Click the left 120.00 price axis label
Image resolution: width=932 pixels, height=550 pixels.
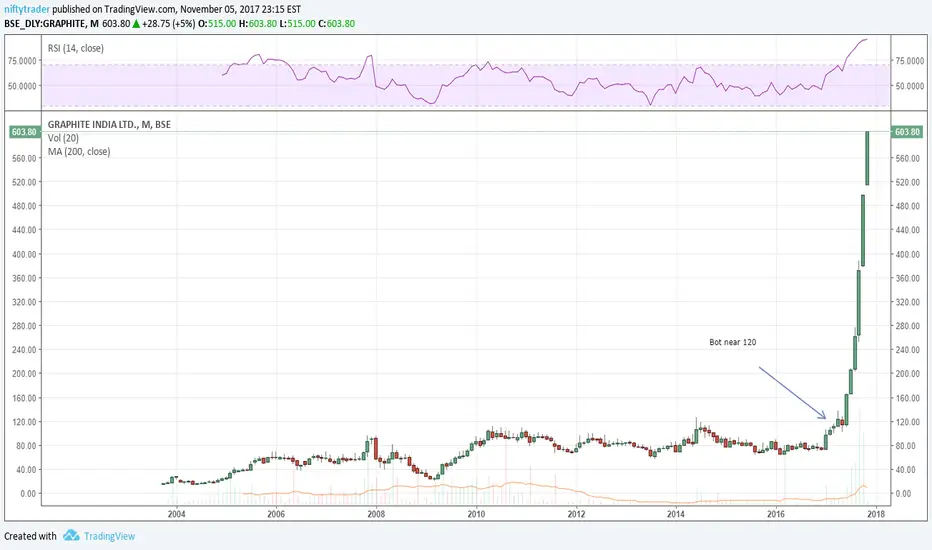[24, 422]
